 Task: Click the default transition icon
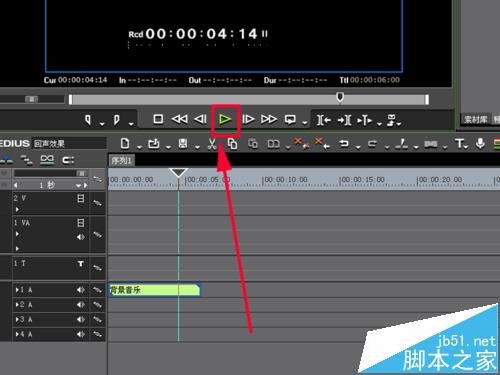point(431,144)
